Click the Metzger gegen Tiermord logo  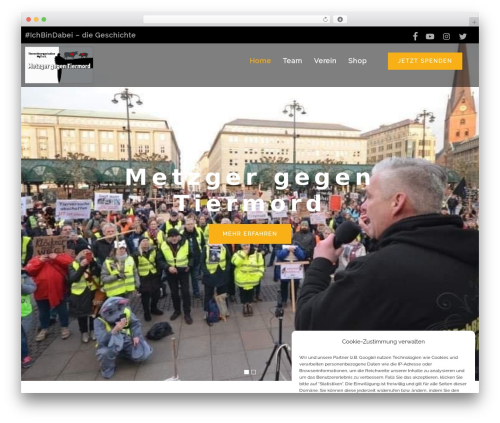(x=59, y=65)
